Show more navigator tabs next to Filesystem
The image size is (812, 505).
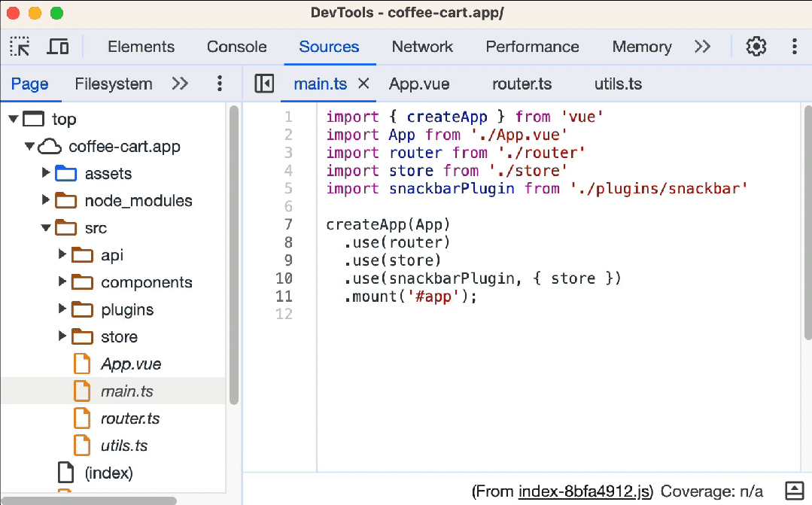[x=180, y=84]
